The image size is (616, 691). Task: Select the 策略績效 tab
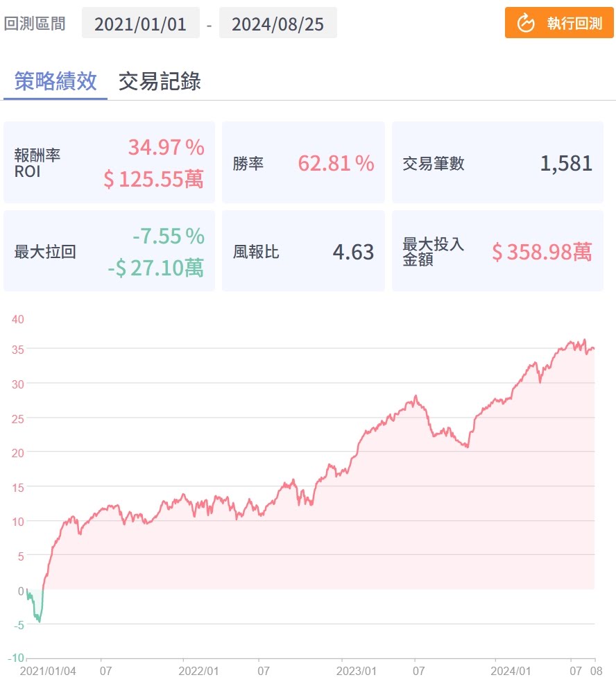(55, 81)
